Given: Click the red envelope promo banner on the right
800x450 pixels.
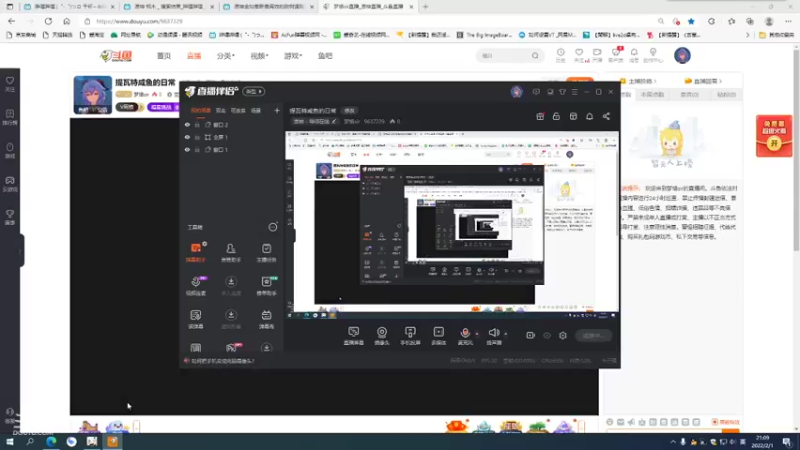Looking at the screenshot, I should point(774,136).
